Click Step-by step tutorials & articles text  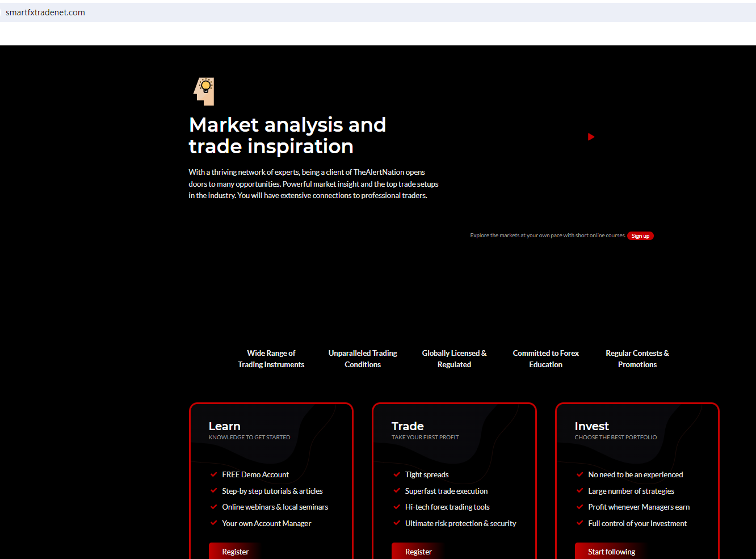[272, 491]
